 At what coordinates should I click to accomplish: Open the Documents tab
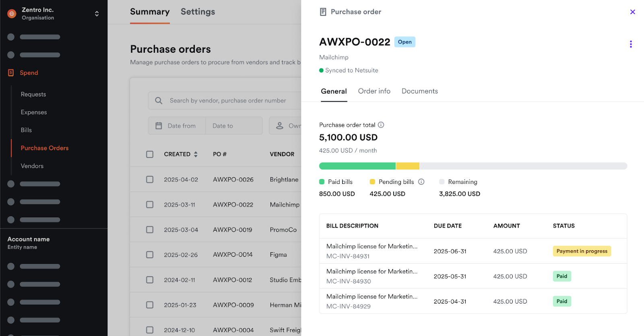419,91
